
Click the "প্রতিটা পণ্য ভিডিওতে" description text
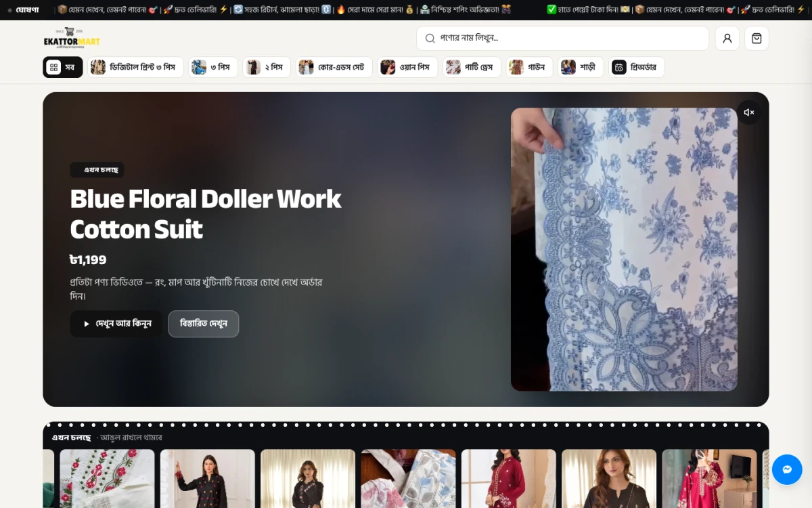196,289
